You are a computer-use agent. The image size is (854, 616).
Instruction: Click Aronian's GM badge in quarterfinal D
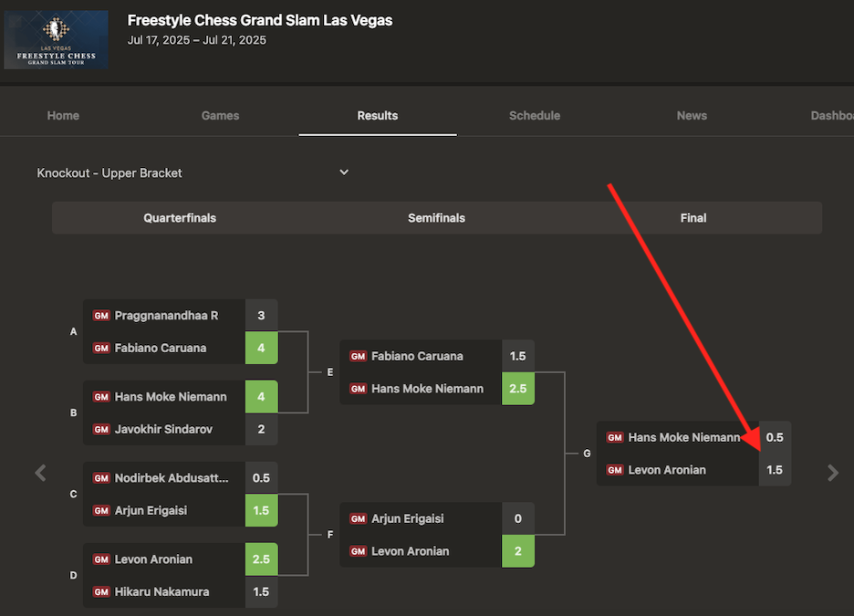click(x=101, y=559)
